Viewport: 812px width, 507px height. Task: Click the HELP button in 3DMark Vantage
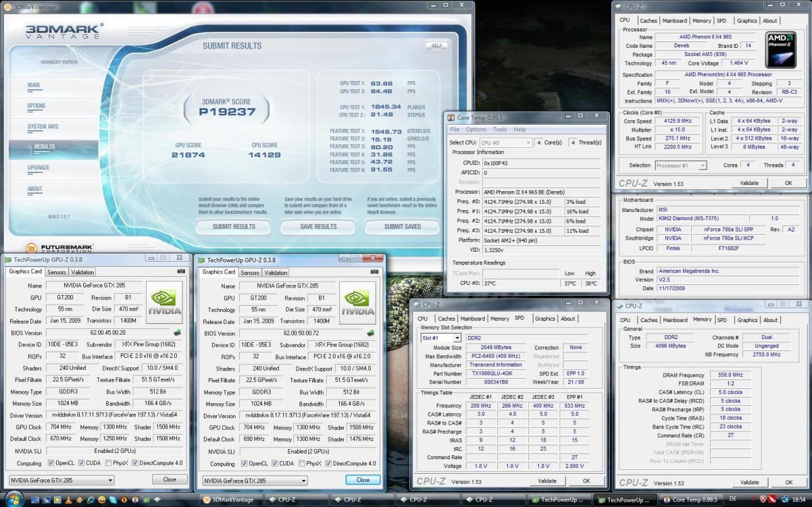click(x=436, y=46)
